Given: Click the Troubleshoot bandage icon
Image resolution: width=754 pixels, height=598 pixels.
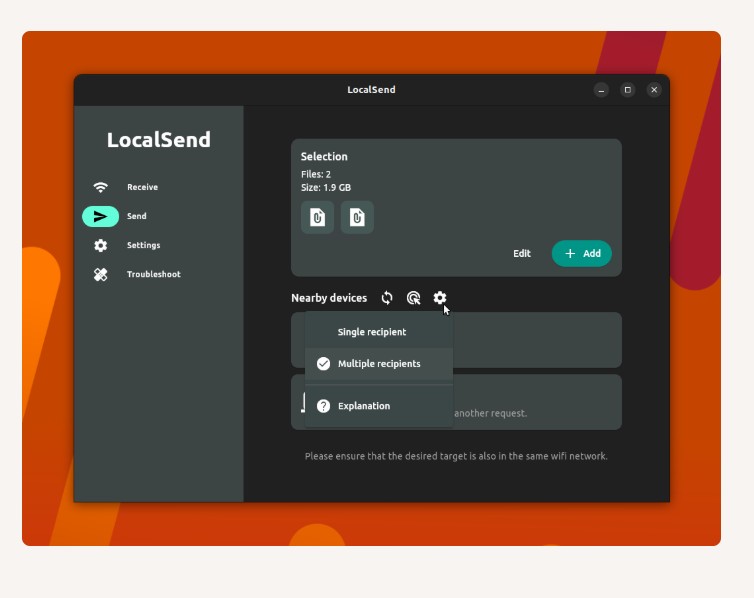Looking at the screenshot, I should tap(101, 274).
